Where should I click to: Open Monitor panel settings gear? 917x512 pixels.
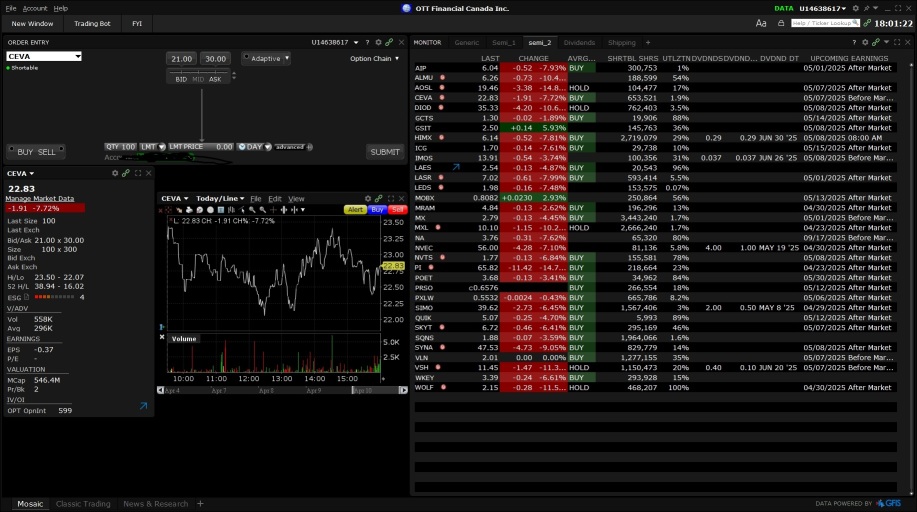pos(865,42)
